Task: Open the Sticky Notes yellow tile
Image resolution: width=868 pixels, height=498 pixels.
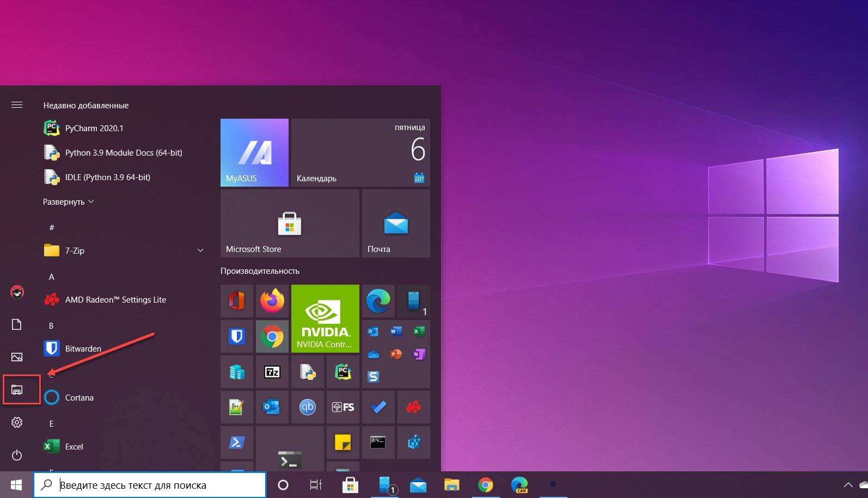Action: 343,442
